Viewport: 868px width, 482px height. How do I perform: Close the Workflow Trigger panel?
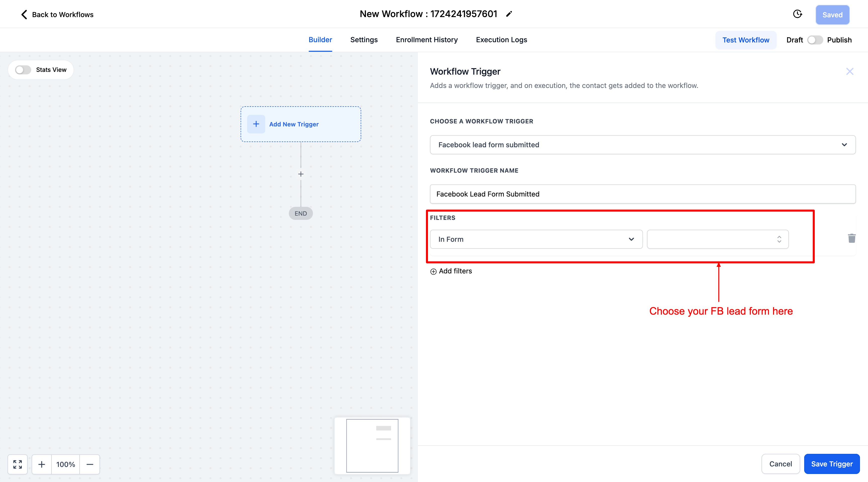point(849,71)
